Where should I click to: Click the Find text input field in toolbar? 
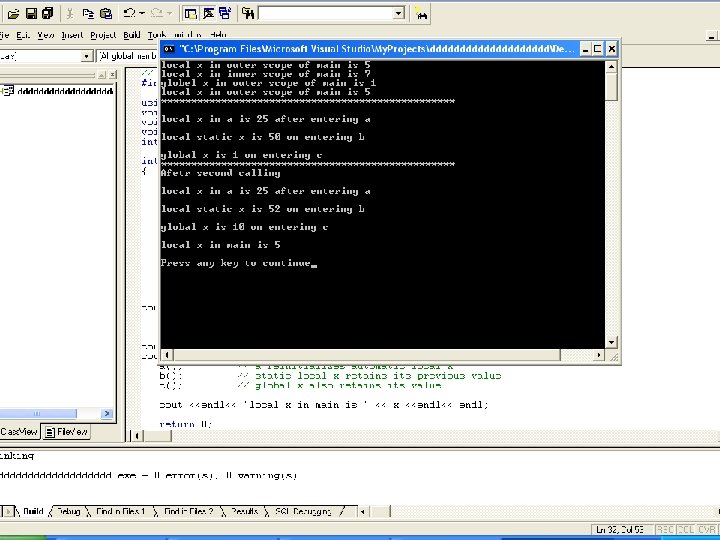326,13
